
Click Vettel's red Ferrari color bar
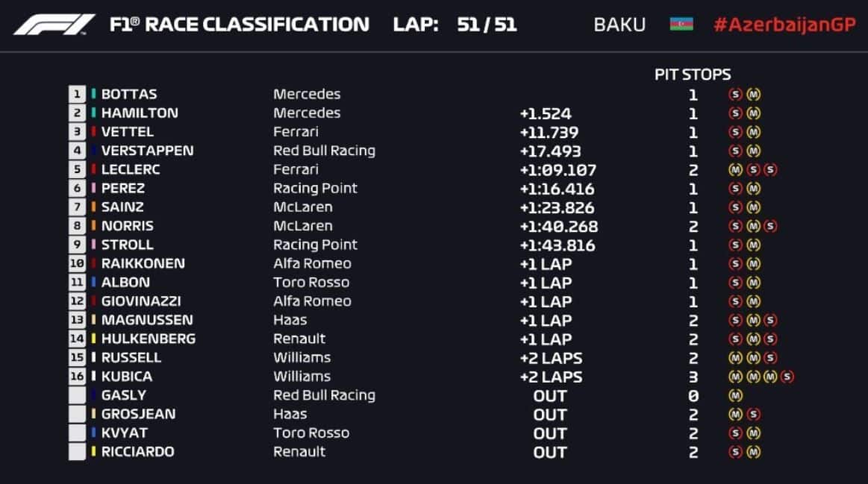[93, 132]
